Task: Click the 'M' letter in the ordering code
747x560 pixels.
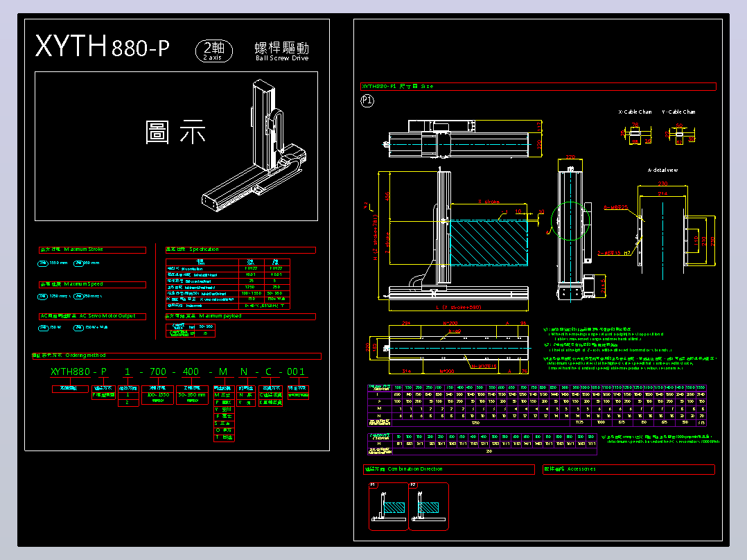Action: [223, 371]
